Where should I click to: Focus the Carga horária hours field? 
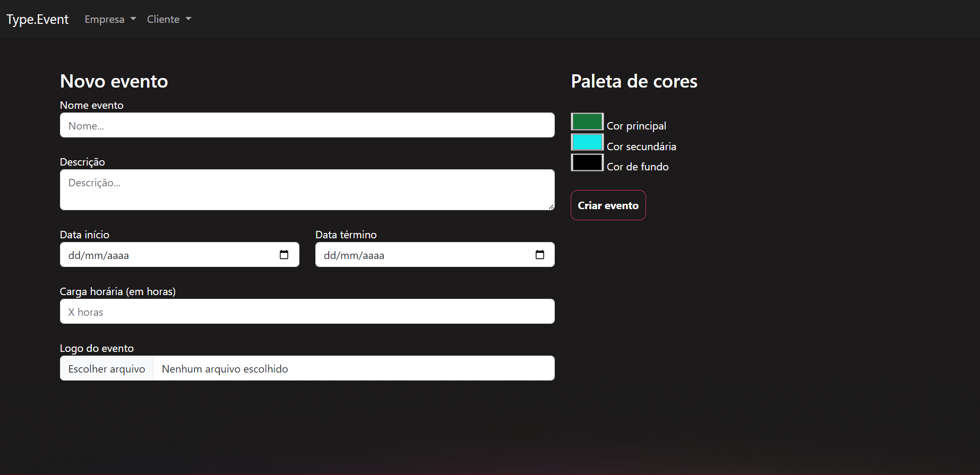coord(307,312)
